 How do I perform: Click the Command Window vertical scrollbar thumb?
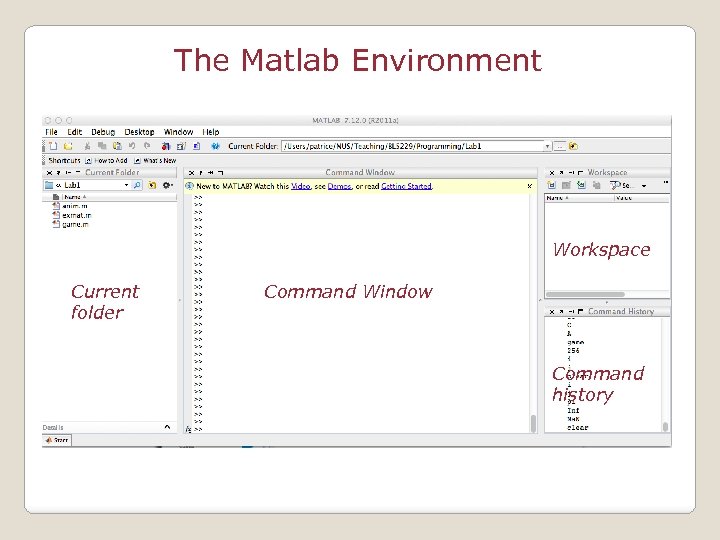pyautogui.click(x=533, y=423)
